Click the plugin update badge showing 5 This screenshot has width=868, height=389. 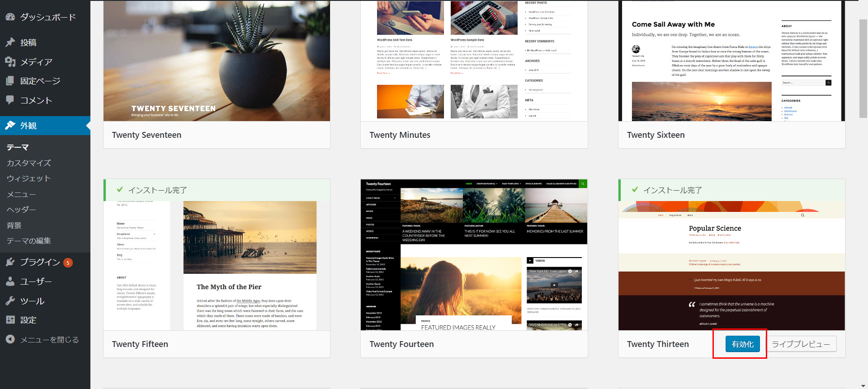coord(68,262)
